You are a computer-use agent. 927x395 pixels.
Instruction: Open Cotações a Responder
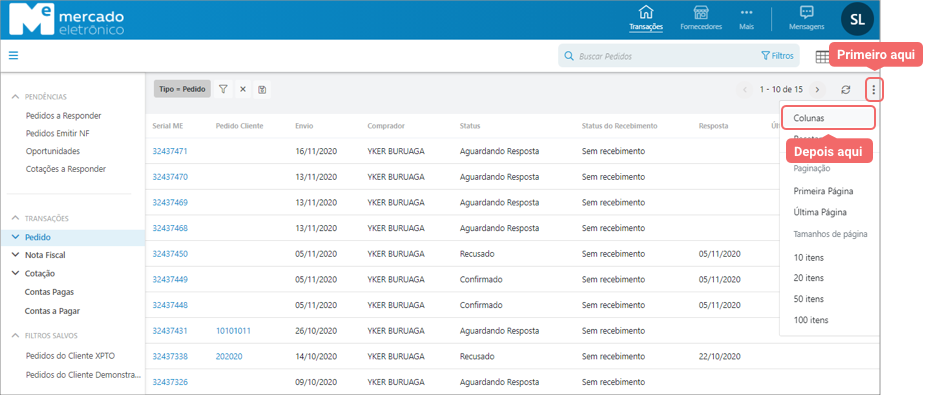pyautogui.click(x=66, y=169)
